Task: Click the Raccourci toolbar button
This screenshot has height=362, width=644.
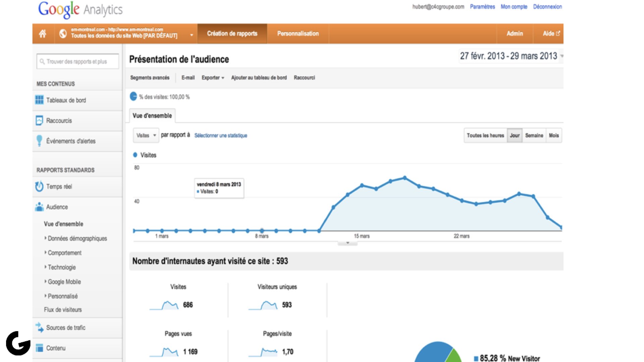Action: tap(304, 78)
